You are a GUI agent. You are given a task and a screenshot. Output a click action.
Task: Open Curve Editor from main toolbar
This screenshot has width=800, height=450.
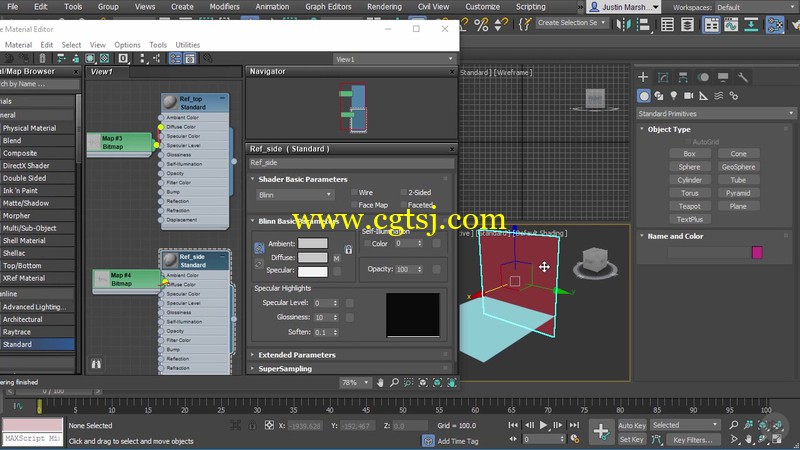click(731, 24)
